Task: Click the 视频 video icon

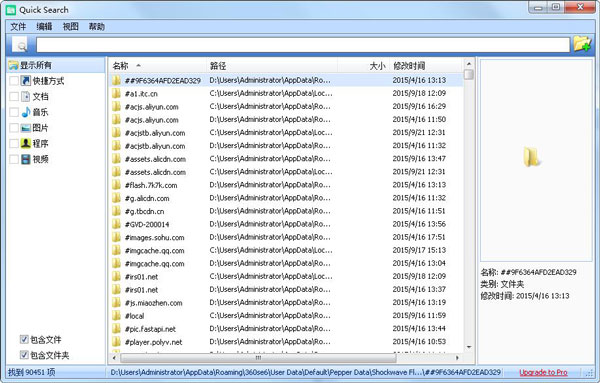Action: click(26, 159)
